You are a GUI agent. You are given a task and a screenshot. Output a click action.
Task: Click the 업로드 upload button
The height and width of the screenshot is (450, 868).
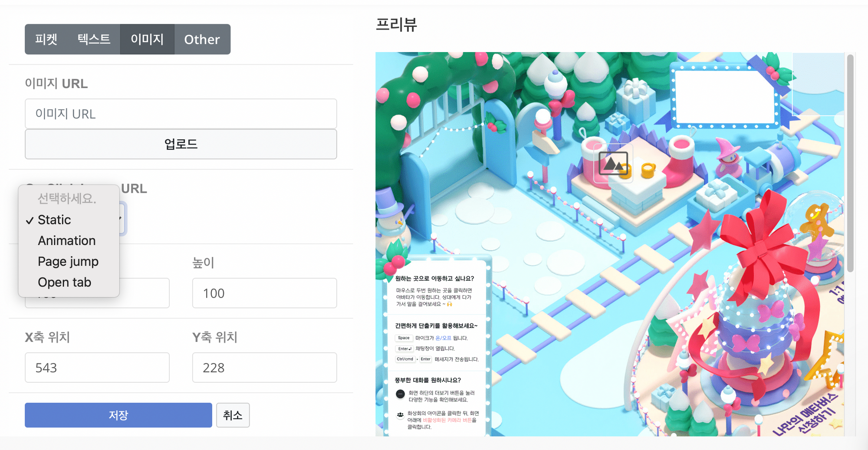click(x=181, y=144)
